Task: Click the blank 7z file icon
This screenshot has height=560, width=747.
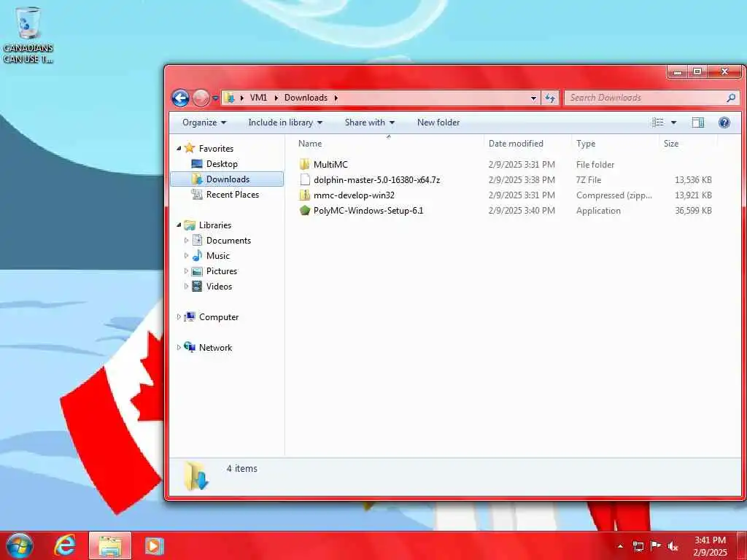Action: (305, 179)
